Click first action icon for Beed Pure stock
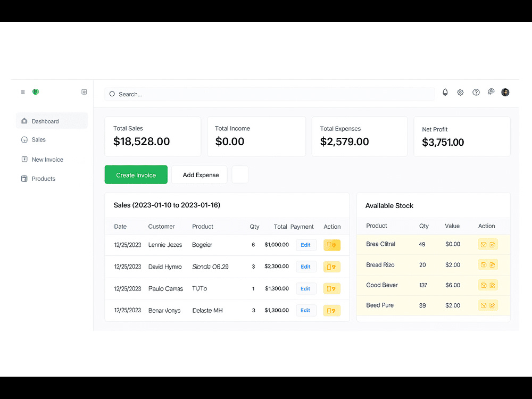532x399 pixels. [484, 306]
